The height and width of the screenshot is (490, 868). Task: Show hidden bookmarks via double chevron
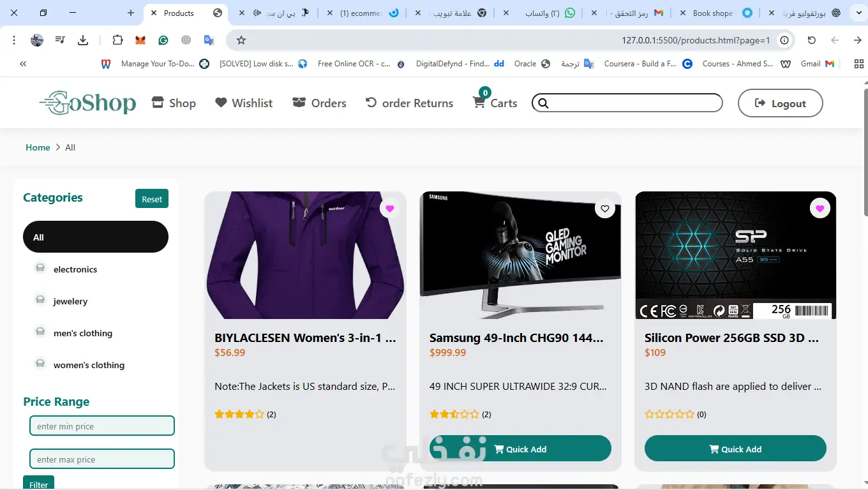pyautogui.click(x=23, y=64)
